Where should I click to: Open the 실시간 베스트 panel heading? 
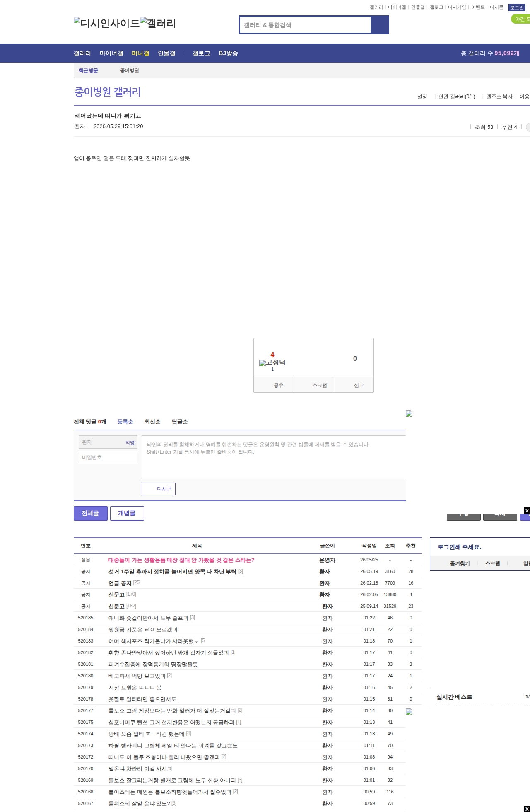(454, 697)
